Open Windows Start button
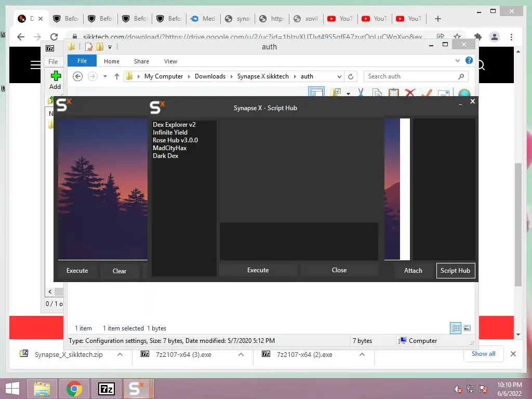Screen dimensions: 532x399 click(12, 389)
